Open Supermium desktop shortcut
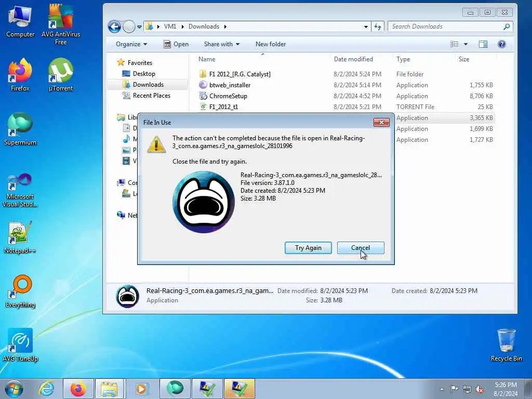Screen dimensions: 532x399 pos(20,129)
